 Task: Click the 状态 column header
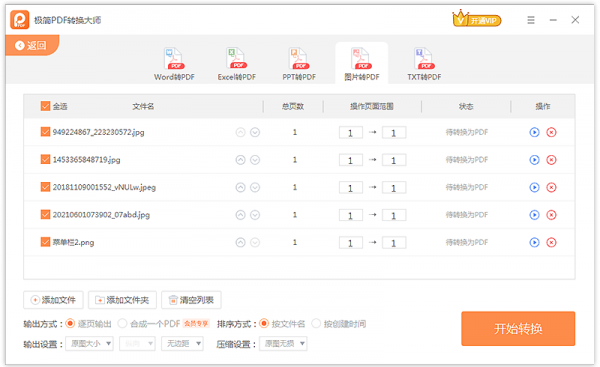coord(466,106)
